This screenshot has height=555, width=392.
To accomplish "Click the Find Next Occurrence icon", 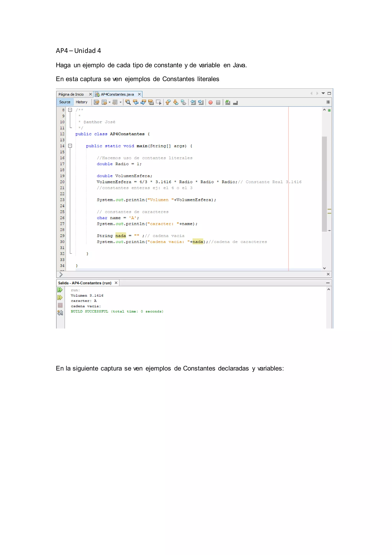I will pos(143,102).
